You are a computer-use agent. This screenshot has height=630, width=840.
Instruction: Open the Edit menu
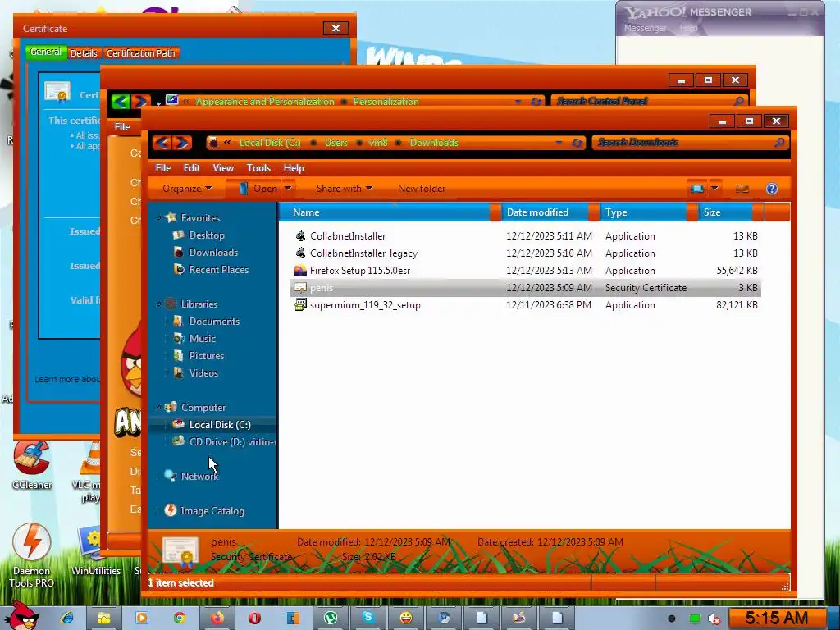click(x=191, y=167)
